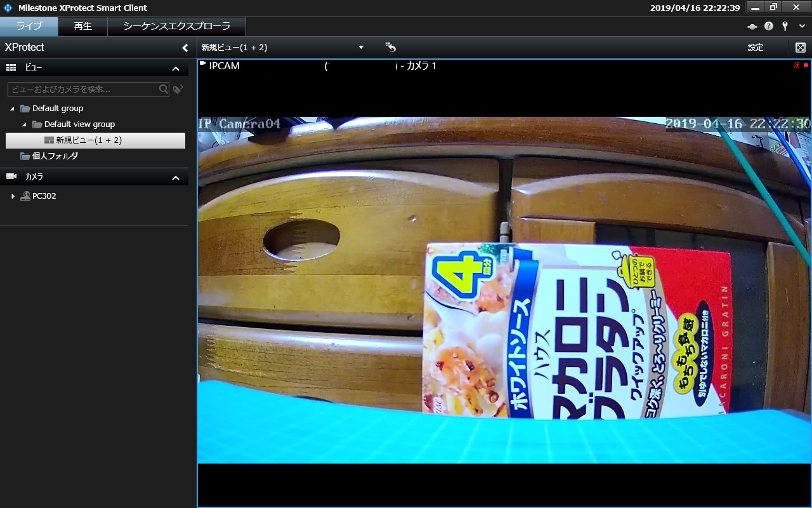Click the IPCAM camera title bar
The width and height of the screenshot is (812, 508).
(504, 66)
